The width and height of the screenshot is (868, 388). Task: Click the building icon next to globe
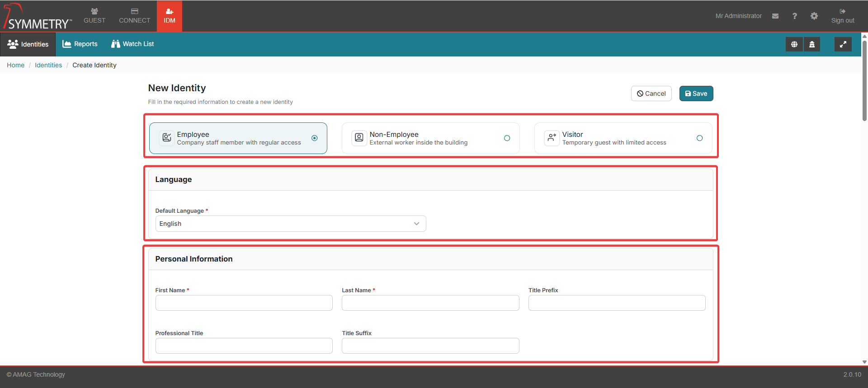click(812, 44)
